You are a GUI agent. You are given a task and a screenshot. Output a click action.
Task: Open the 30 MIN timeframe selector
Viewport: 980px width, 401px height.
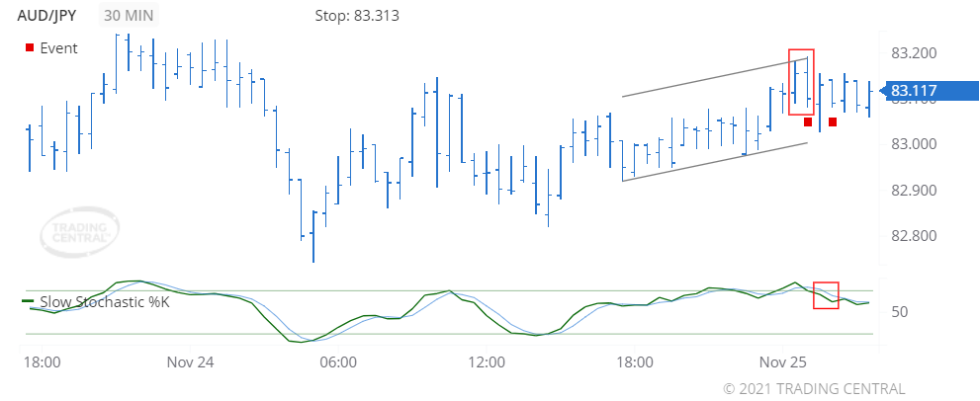(x=133, y=16)
